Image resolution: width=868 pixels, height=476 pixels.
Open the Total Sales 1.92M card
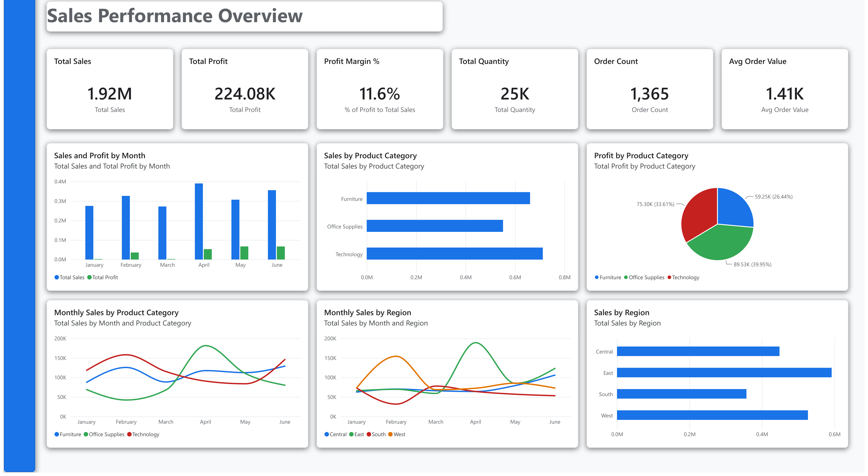click(x=110, y=89)
